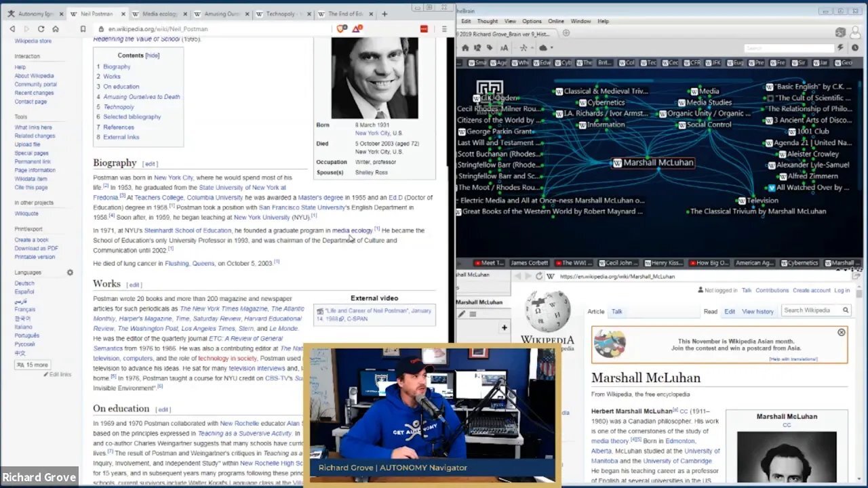This screenshot has height=488, width=868.
Task: Open Wikipedia language settings gear
Action: (70, 272)
